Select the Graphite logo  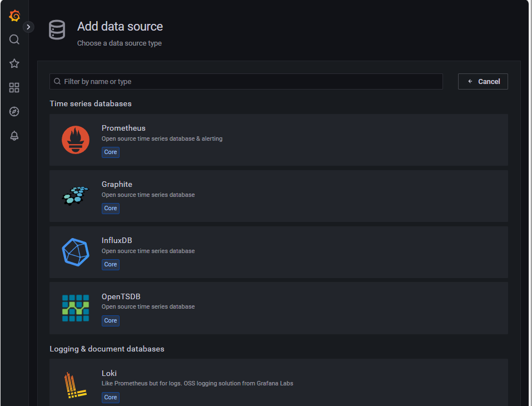pyautogui.click(x=75, y=196)
